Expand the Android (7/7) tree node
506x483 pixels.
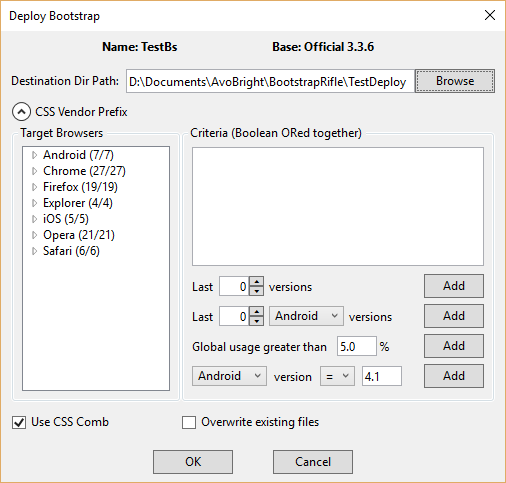click(34, 155)
